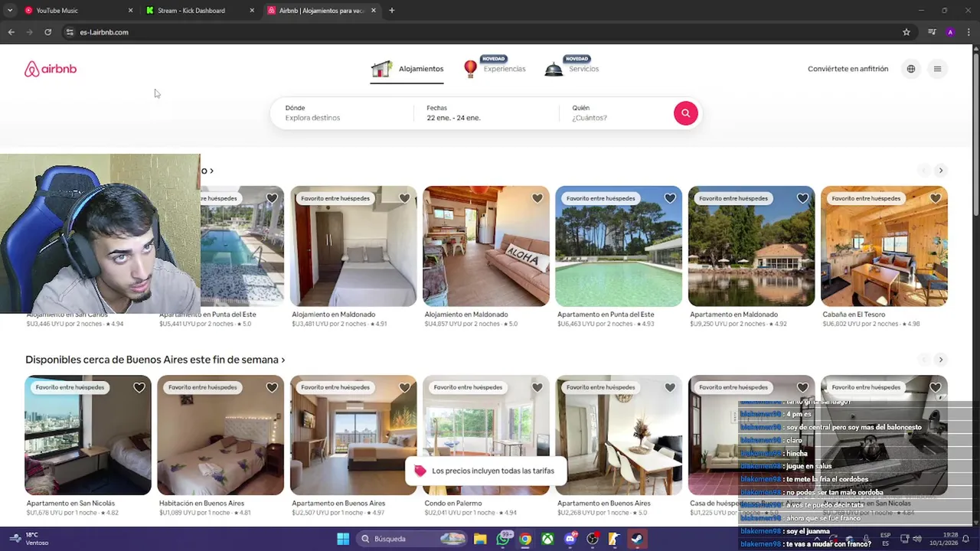Click the U$4,857 Alojamiento en Maldonado title
This screenshot has width=980, height=551.
(466, 315)
